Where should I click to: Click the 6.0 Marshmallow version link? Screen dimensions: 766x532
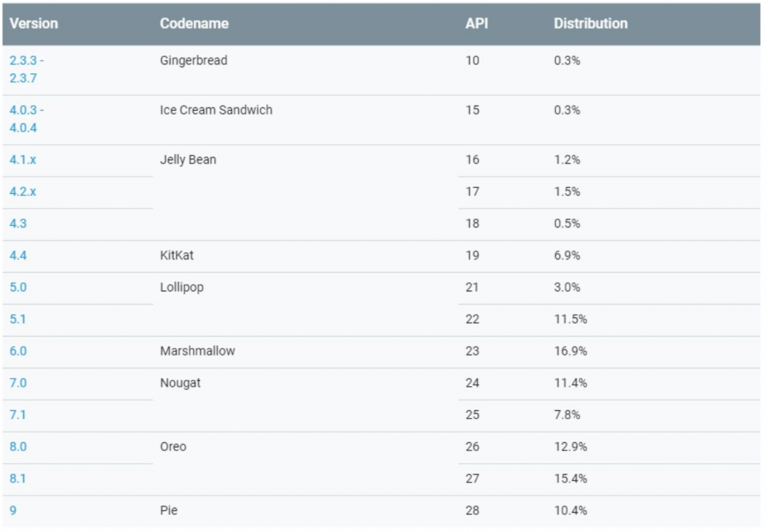coord(18,351)
